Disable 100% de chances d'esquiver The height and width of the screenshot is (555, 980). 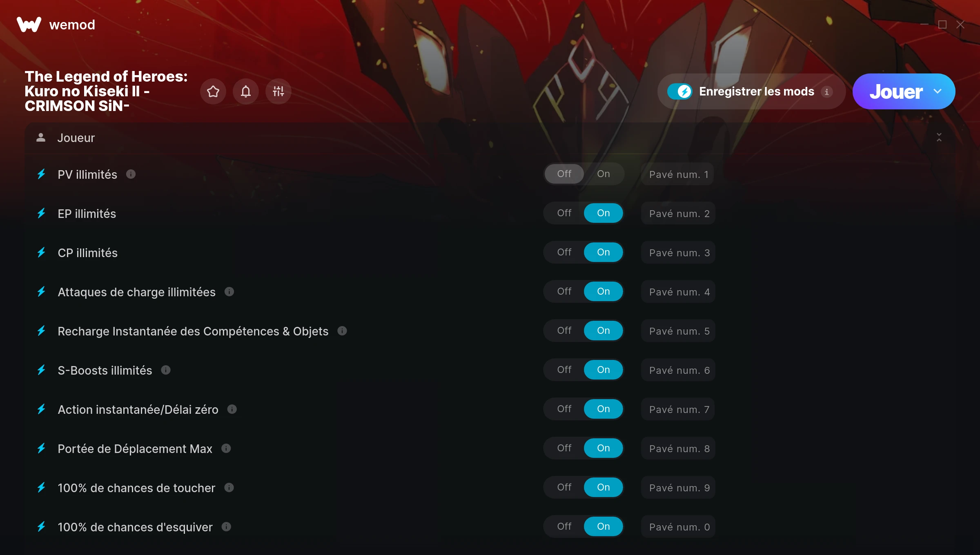[x=564, y=526]
